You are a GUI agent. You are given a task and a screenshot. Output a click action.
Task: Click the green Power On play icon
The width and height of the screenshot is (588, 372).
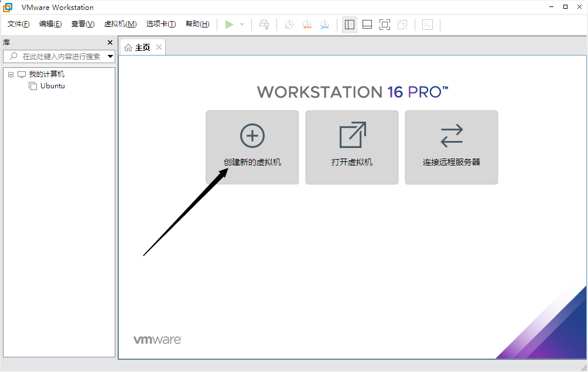pos(229,25)
